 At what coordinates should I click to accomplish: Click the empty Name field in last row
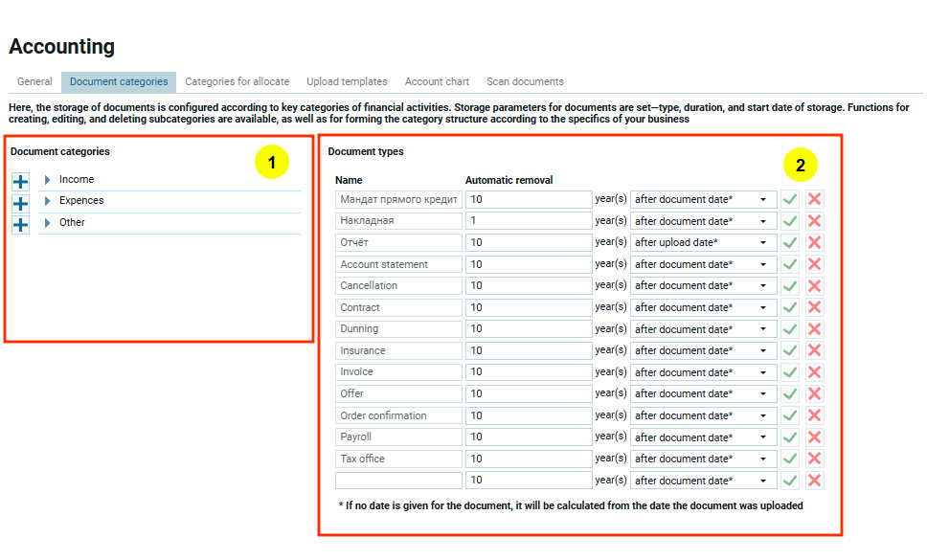pyautogui.click(x=398, y=481)
